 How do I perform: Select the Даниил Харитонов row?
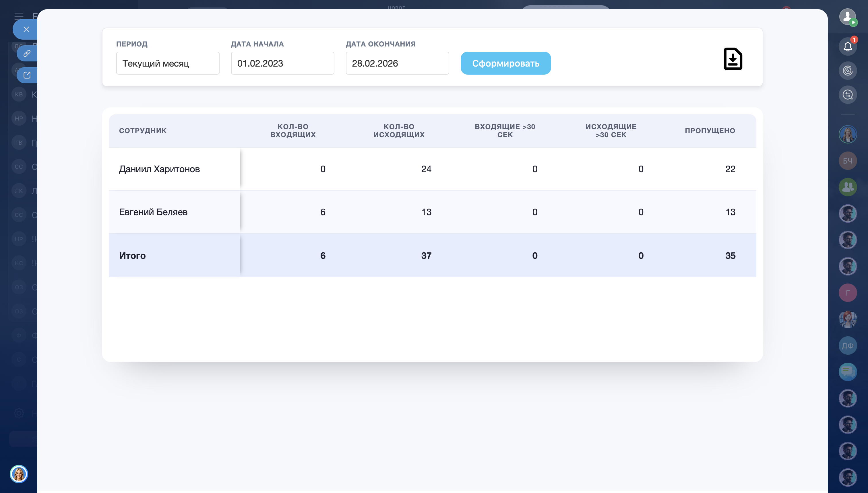click(160, 169)
